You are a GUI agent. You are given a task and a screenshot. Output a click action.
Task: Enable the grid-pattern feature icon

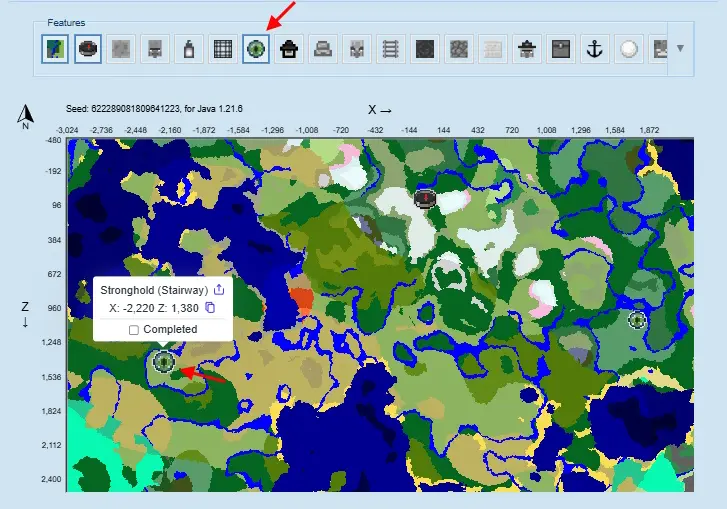221,49
